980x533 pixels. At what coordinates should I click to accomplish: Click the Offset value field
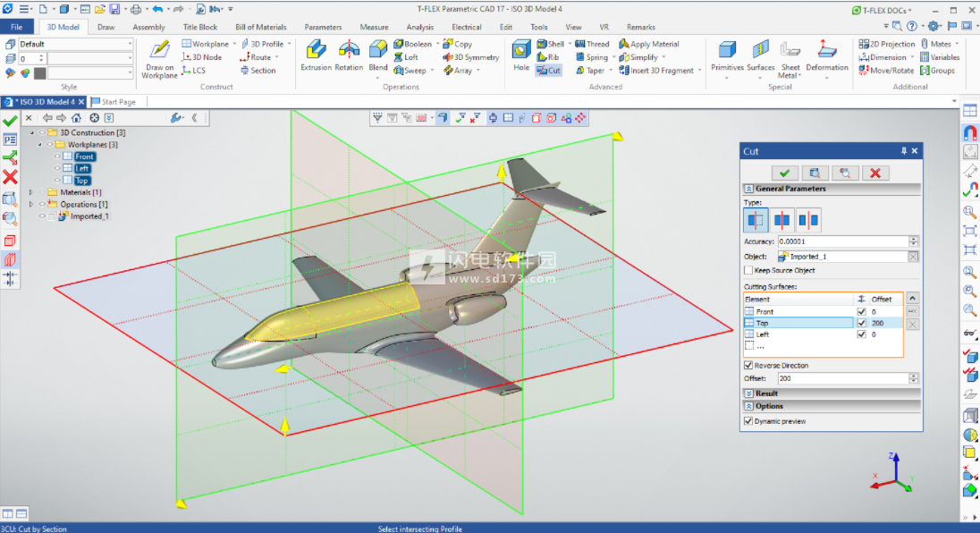[842, 378]
